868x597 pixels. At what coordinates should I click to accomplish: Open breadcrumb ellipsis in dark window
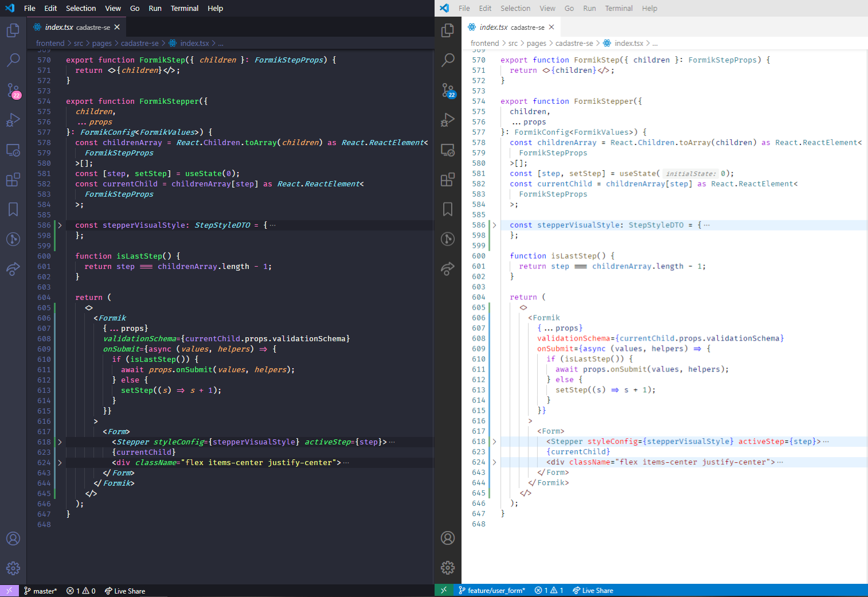point(221,44)
